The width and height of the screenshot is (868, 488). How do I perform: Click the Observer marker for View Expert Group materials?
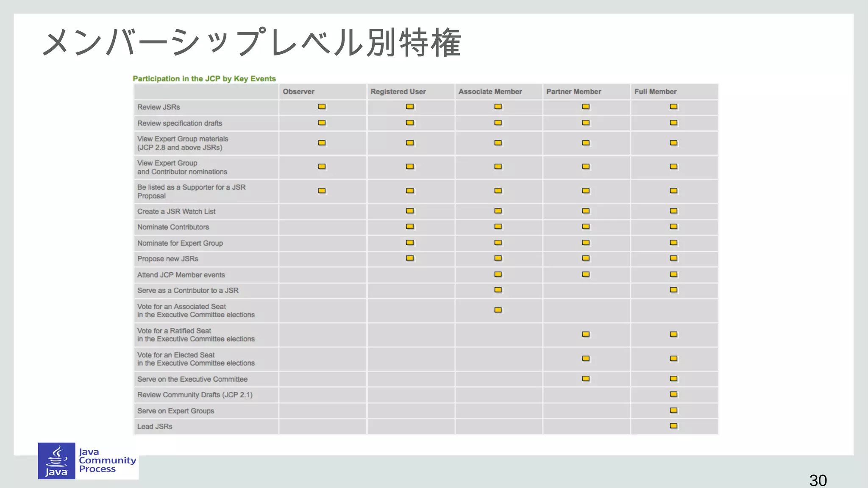click(x=322, y=143)
